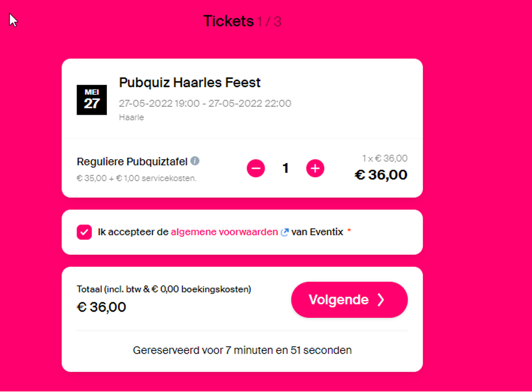Click the Pubquiz Haarles Feest title
This screenshot has width=532, height=392.
[x=190, y=83]
